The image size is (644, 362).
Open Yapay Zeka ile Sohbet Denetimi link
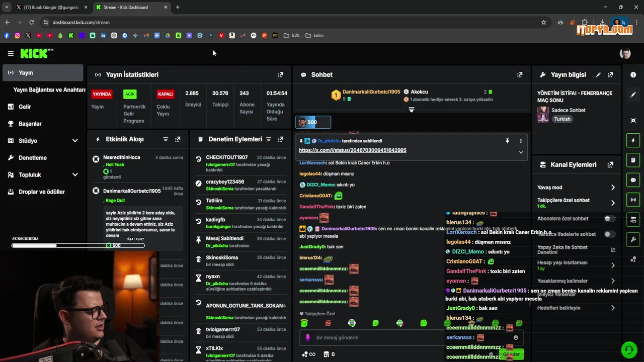(576, 249)
